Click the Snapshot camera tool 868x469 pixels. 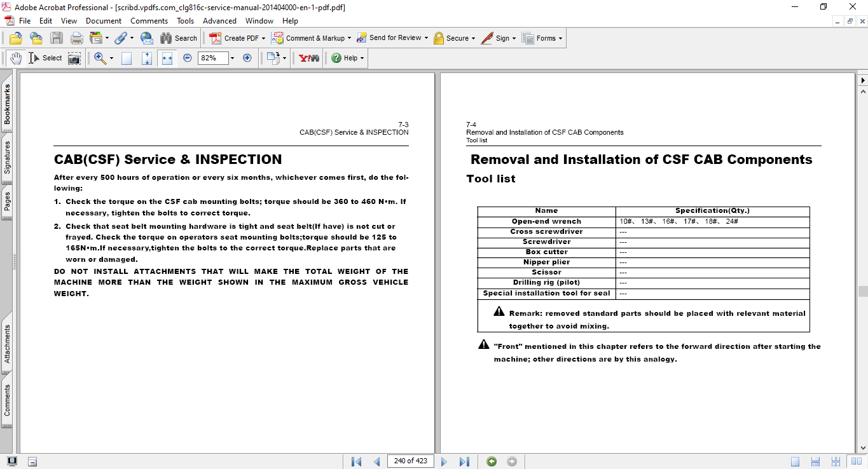pos(74,58)
